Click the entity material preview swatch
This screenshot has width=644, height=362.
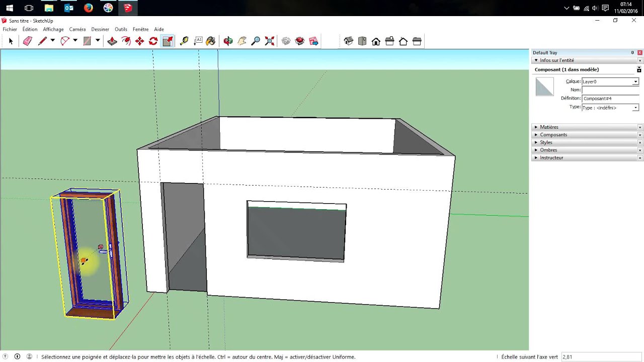[544, 87]
